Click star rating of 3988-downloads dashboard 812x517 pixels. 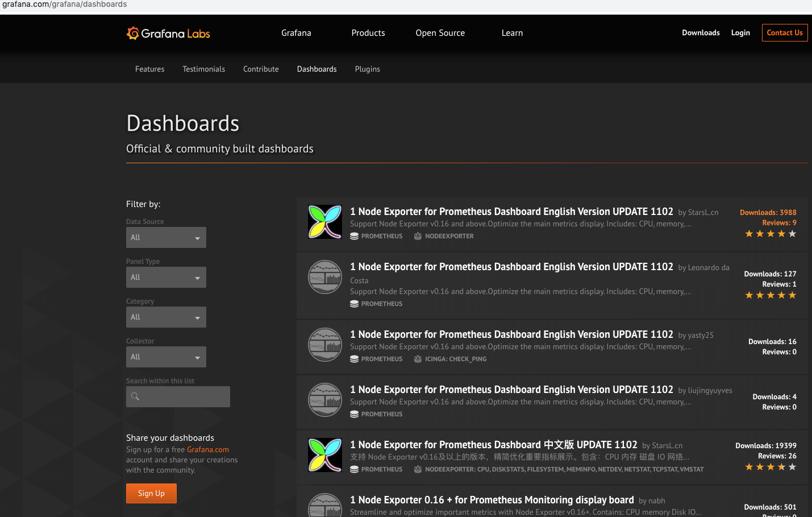point(771,234)
